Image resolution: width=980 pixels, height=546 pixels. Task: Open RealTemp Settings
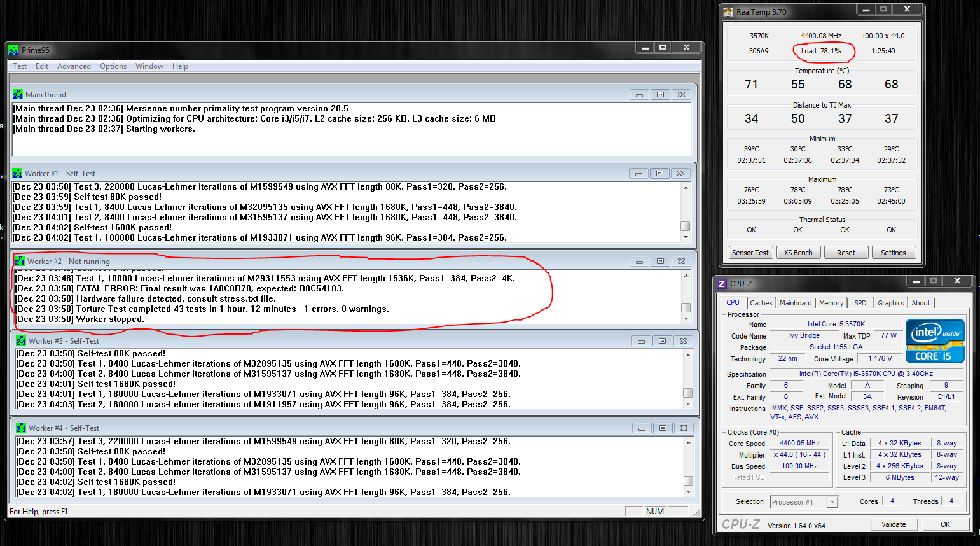click(x=894, y=253)
